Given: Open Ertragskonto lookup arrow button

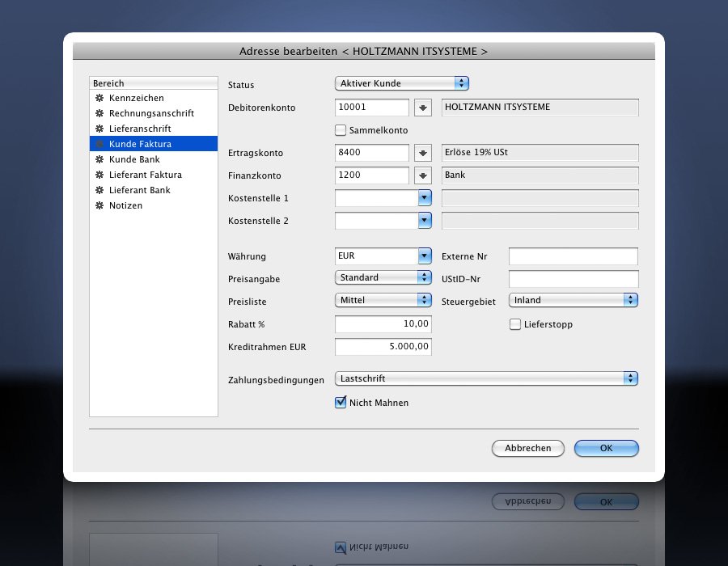Looking at the screenshot, I should click(422, 153).
